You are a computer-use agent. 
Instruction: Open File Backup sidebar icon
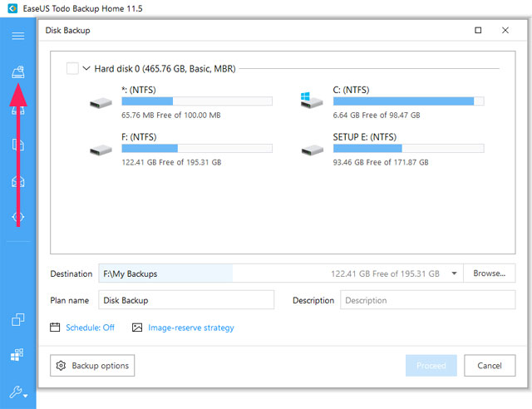pyautogui.click(x=18, y=145)
